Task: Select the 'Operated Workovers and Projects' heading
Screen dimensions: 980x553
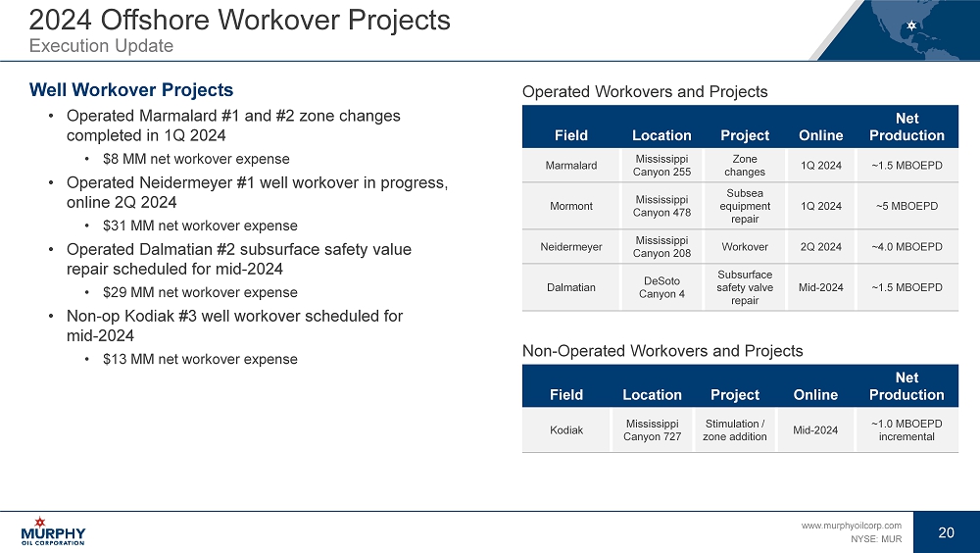Action: [645, 91]
